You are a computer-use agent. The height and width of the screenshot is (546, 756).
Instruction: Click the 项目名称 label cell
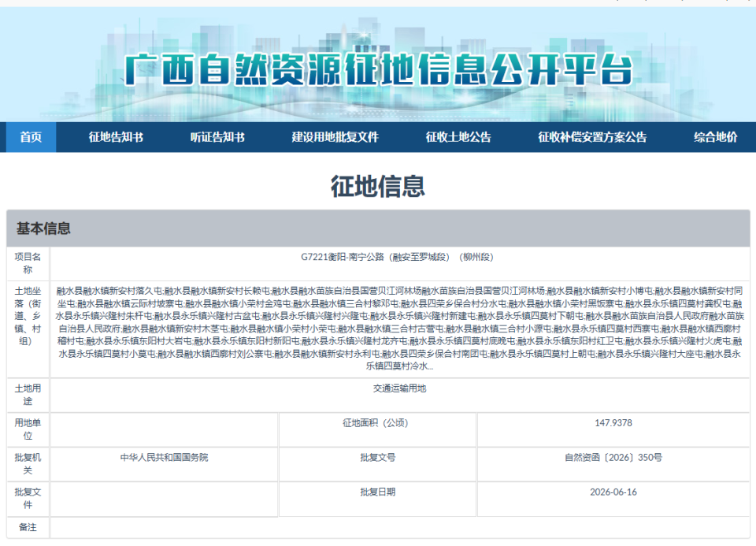point(28,263)
